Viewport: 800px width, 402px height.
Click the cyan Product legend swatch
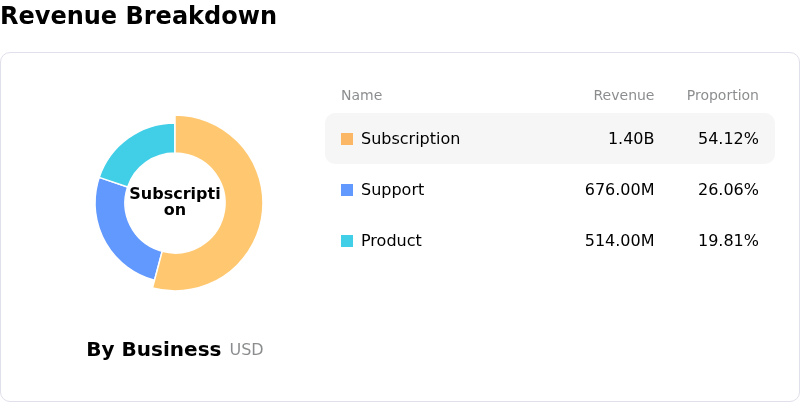click(347, 241)
